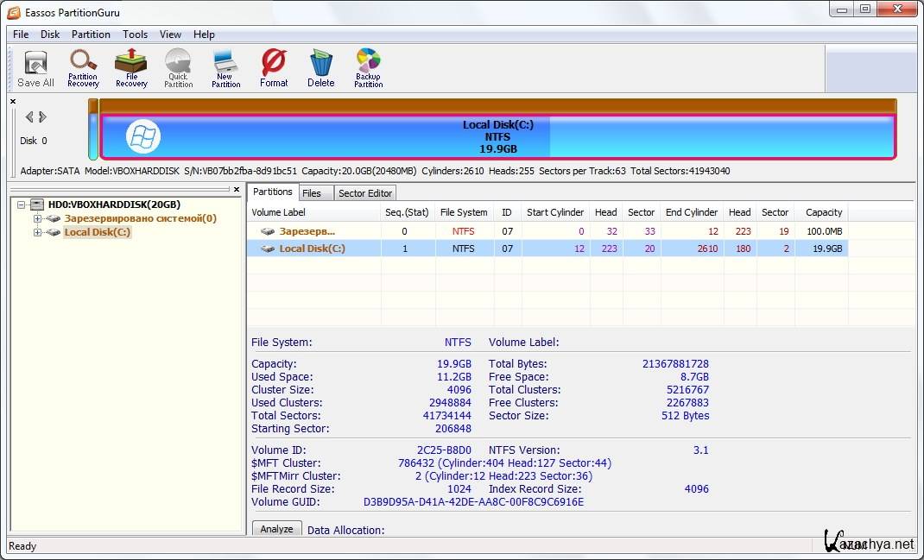Screen dimensions: 924x560
Task: Select the Local Disk(C:) partition bar
Action: point(497,137)
